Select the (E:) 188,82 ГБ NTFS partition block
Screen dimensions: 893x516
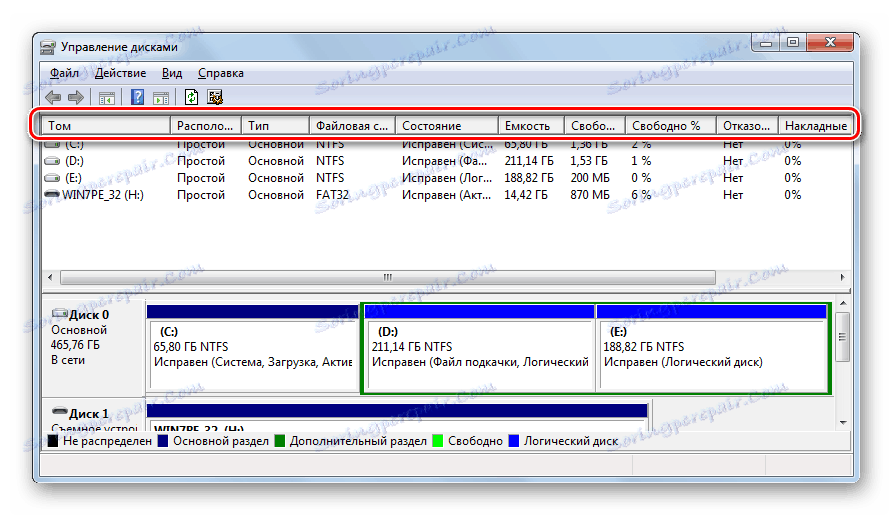[712, 348]
